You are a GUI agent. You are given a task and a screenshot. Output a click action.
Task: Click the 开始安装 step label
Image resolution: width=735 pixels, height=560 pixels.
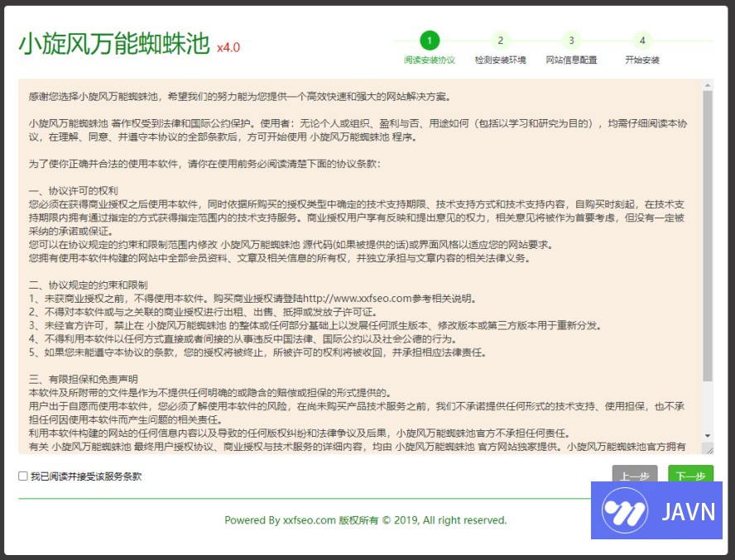pyautogui.click(x=642, y=60)
